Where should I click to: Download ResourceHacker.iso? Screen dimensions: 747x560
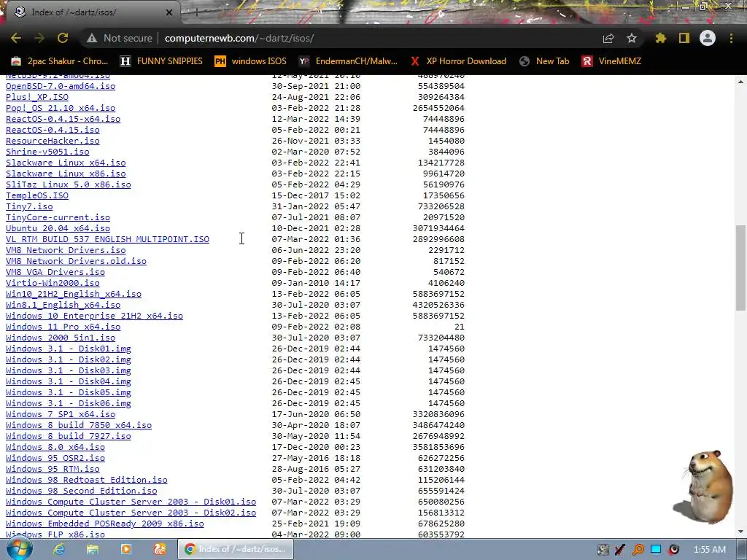[53, 141]
